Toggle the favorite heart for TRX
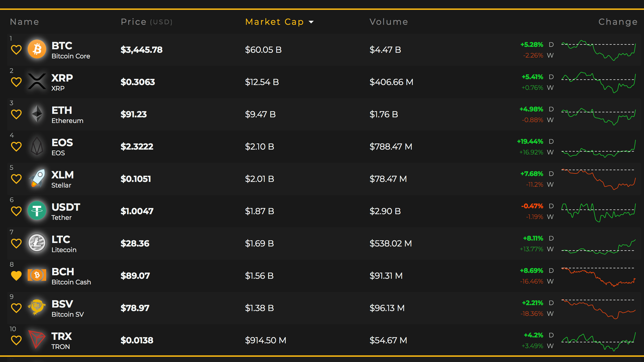The image size is (644, 362). click(x=16, y=340)
